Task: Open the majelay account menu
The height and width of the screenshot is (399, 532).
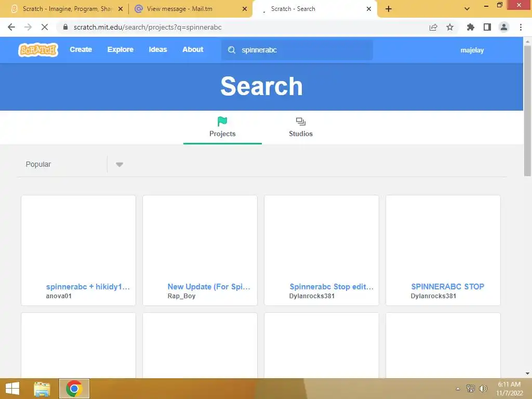Action: 472,50
